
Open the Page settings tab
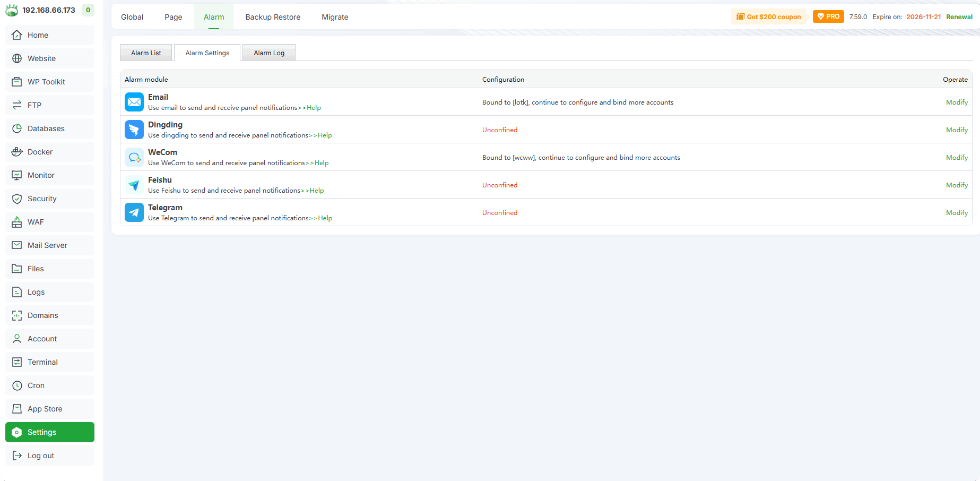pos(174,17)
